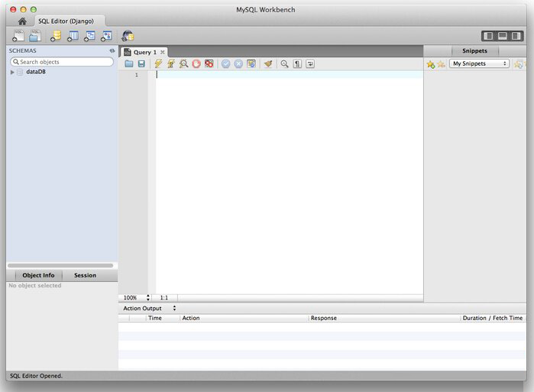Toggle invisible characters display icon

tap(297, 64)
